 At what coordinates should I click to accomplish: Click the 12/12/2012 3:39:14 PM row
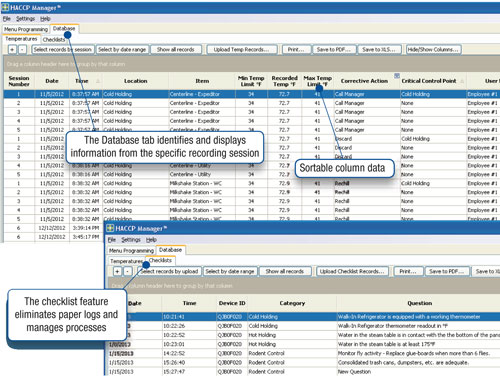click(x=53, y=228)
